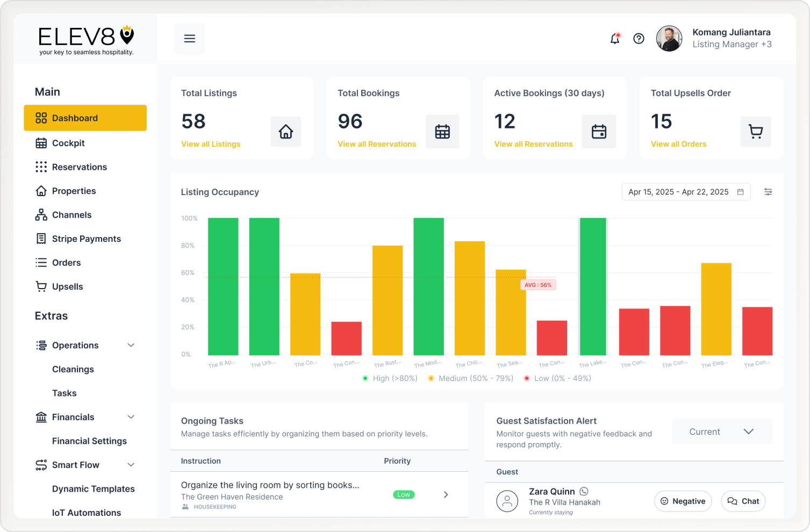Click the hamburger menu icon
The height and width of the screenshot is (532, 810).
point(189,39)
